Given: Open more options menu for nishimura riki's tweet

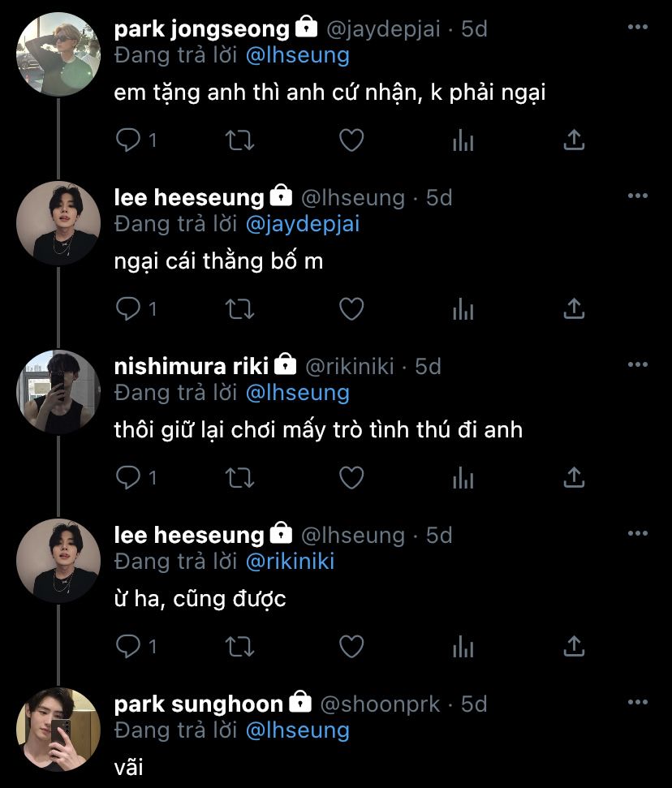Looking at the screenshot, I should (x=638, y=364).
